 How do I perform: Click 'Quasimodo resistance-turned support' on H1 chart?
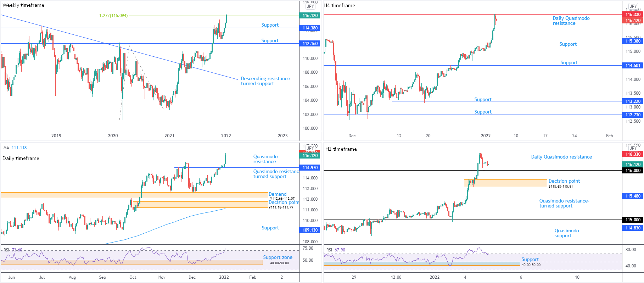pyautogui.click(x=564, y=204)
